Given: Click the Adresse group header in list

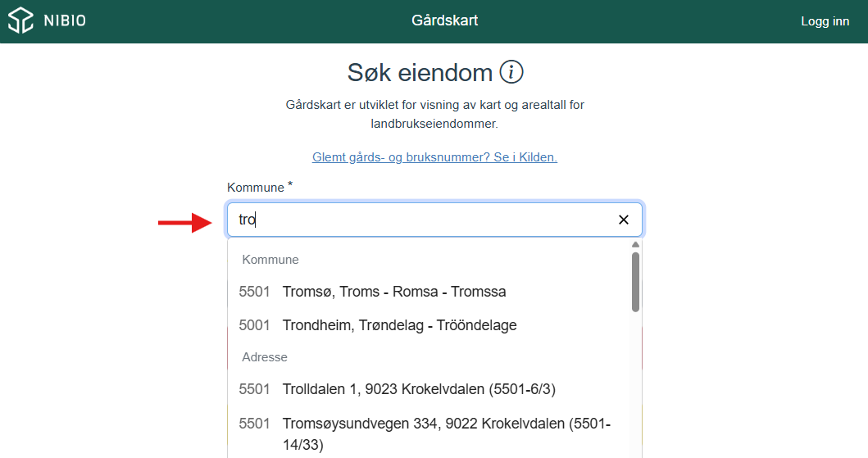Looking at the screenshot, I should coord(265,357).
